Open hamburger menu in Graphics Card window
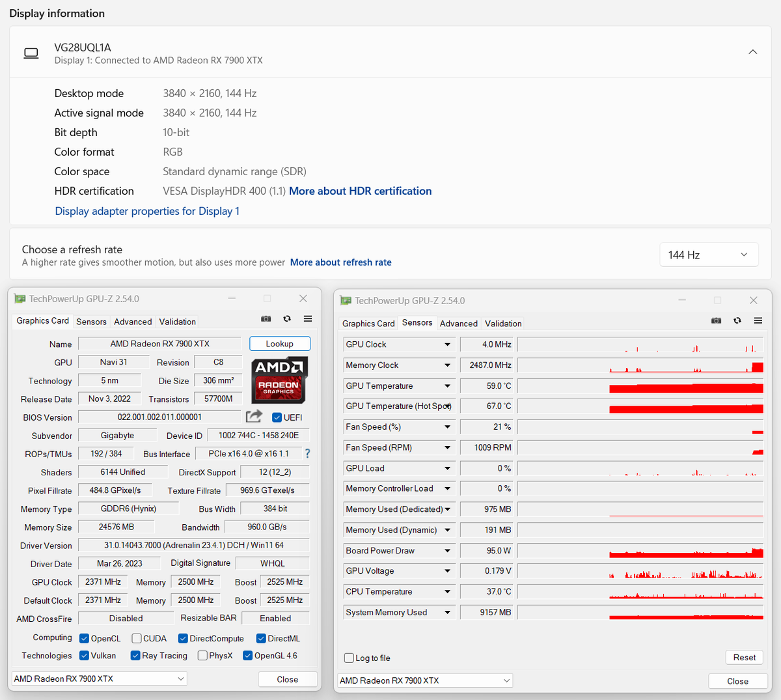The width and height of the screenshot is (781, 700). pos(308,318)
